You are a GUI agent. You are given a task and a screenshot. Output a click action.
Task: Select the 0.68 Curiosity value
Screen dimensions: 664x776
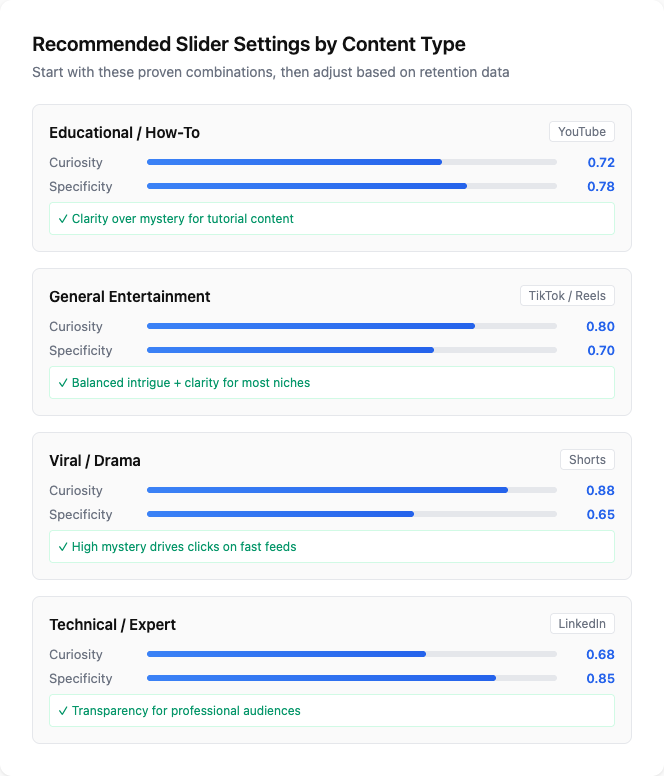pyautogui.click(x=601, y=654)
